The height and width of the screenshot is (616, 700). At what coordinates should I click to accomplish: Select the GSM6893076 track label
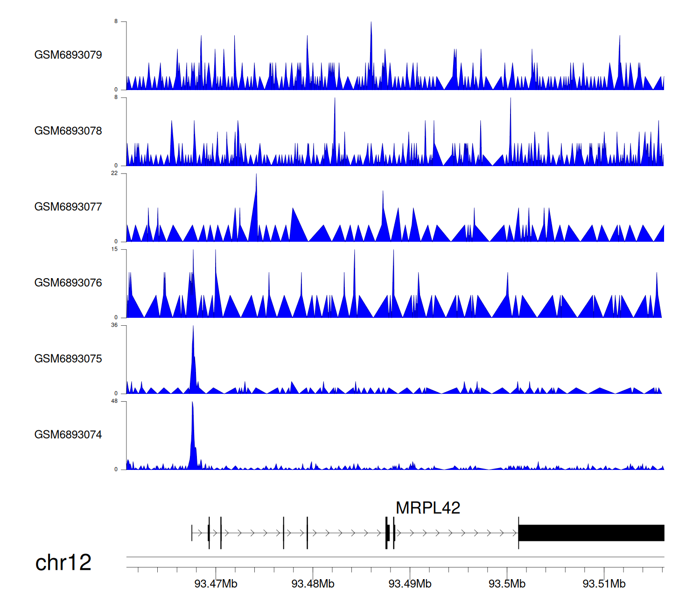tap(68, 283)
